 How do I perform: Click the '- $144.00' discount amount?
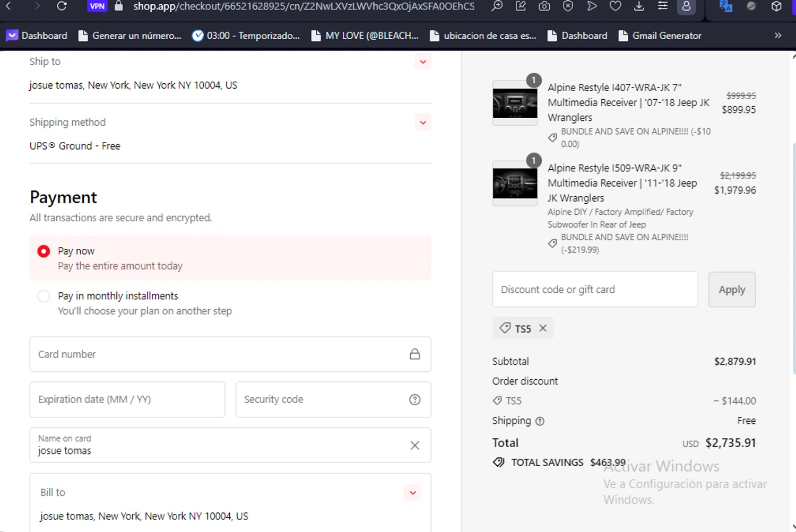pos(735,401)
